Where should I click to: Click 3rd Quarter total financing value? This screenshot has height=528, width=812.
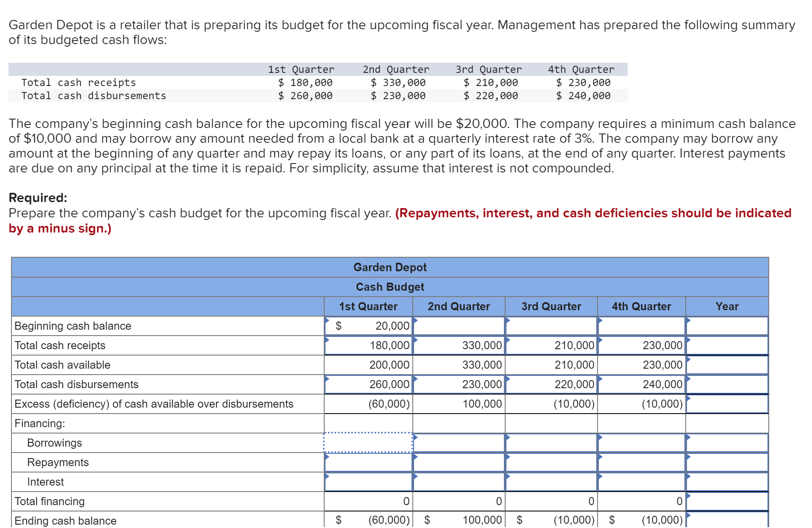(591, 501)
